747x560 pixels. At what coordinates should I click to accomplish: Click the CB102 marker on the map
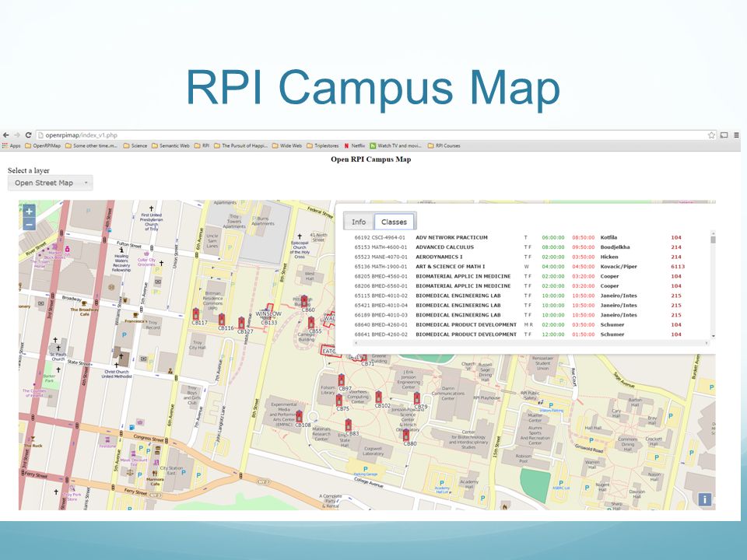pos(378,397)
